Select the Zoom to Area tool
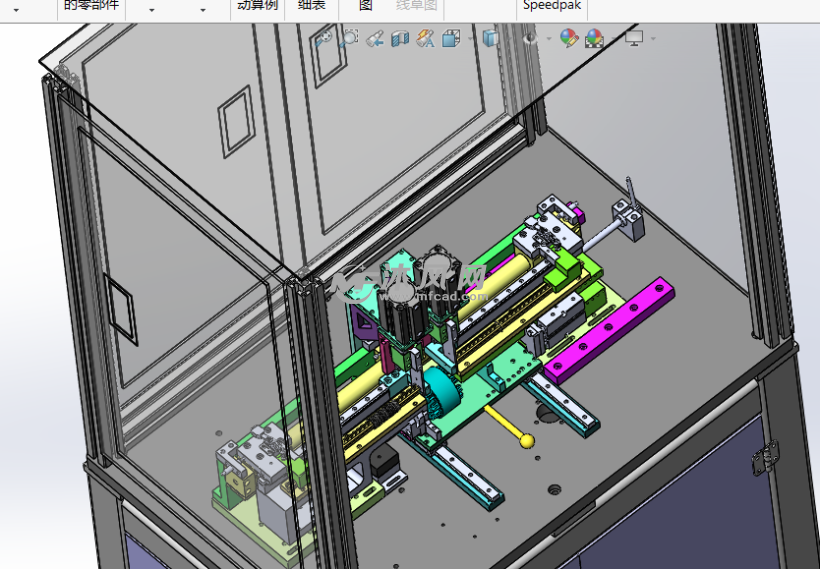 349,39
